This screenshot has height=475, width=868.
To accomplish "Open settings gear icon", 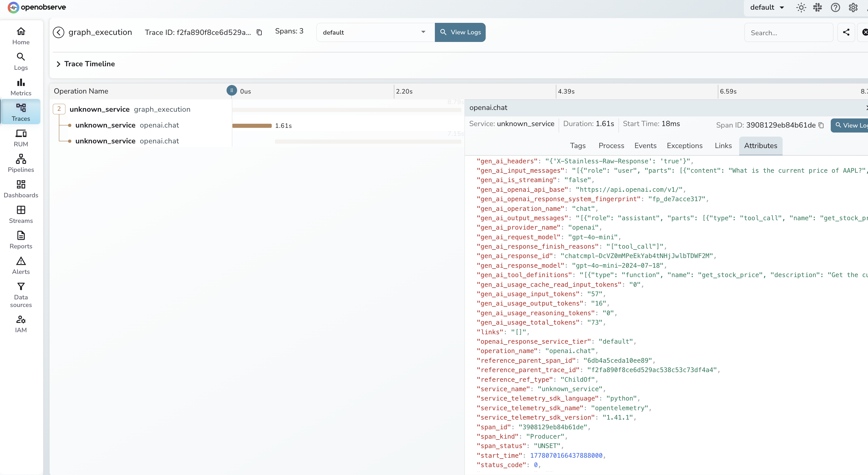I will (x=853, y=7).
